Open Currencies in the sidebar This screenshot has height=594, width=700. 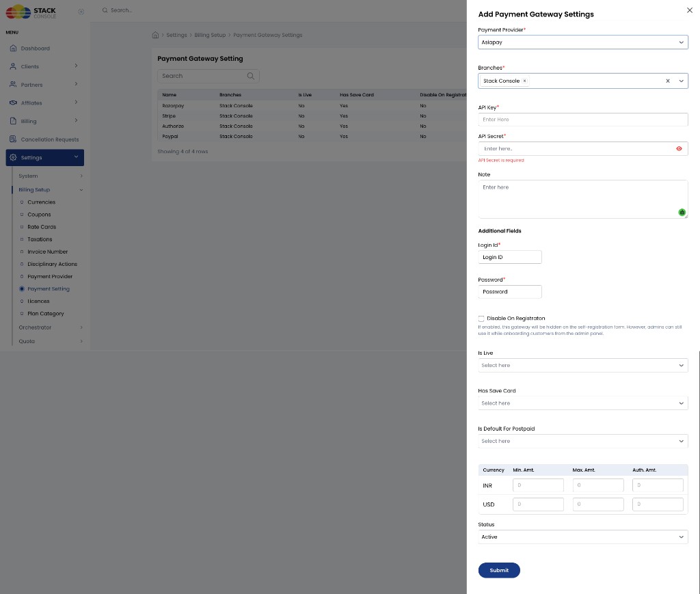click(42, 202)
